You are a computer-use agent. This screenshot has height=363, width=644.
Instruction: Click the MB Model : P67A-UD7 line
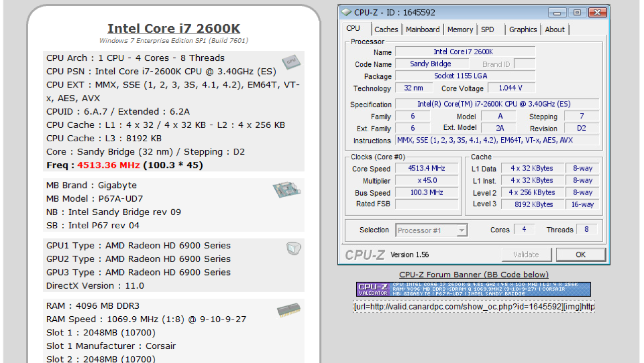click(94, 199)
